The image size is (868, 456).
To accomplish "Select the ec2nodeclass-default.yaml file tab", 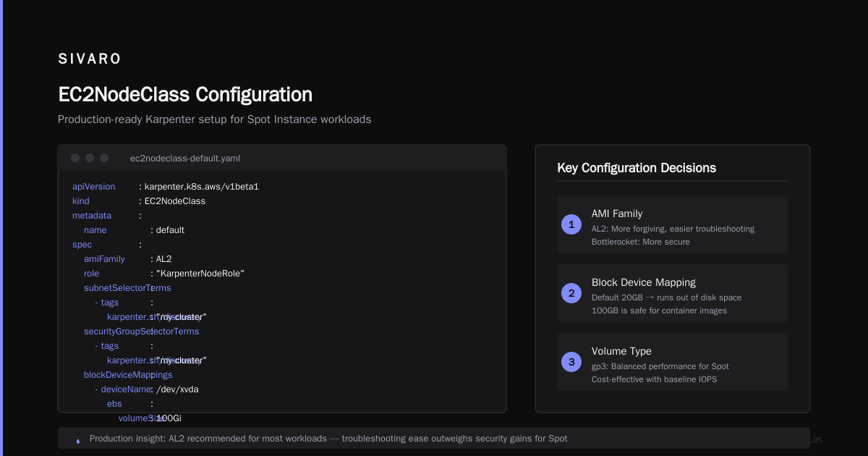I will (x=185, y=158).
